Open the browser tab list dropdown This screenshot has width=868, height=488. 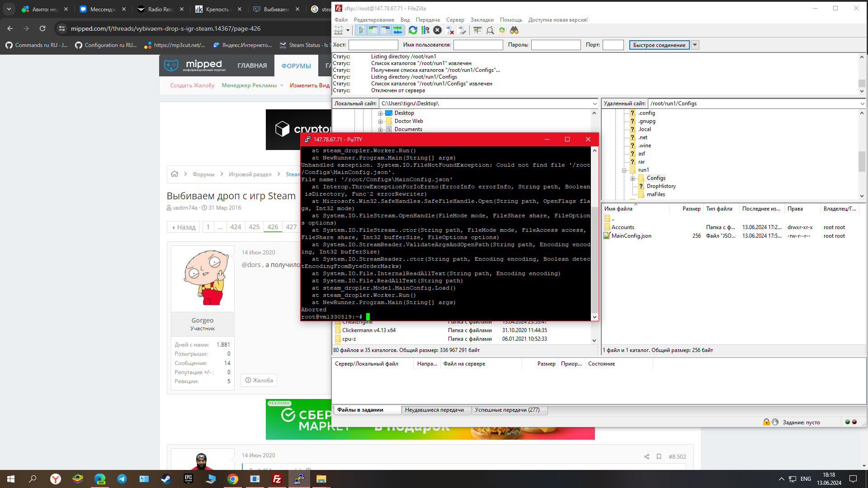pyautogui.click(x=9, y=9)
